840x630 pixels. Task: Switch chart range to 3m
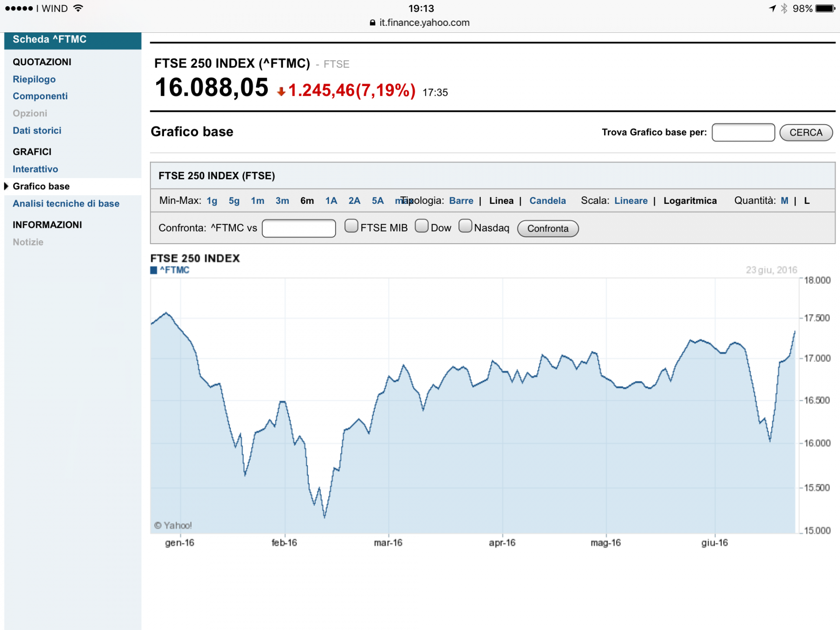click(x=282, y=201)
